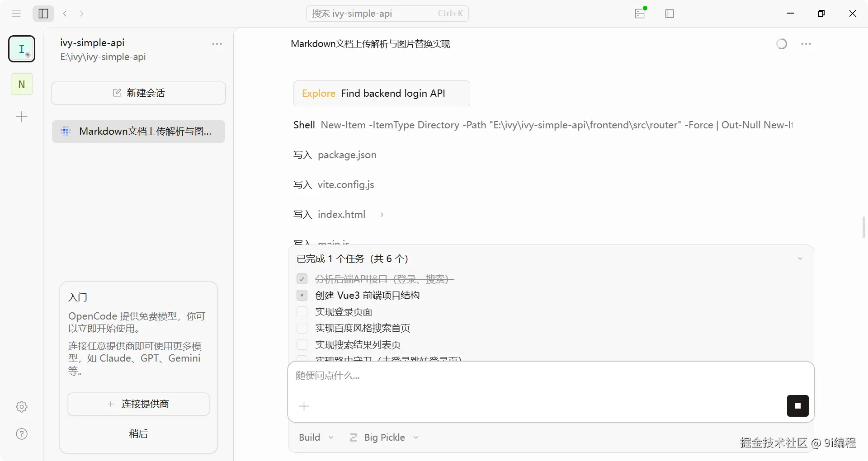Collapse the task list chevron
This screenshot has height=461, width=868.
[800, 259]
